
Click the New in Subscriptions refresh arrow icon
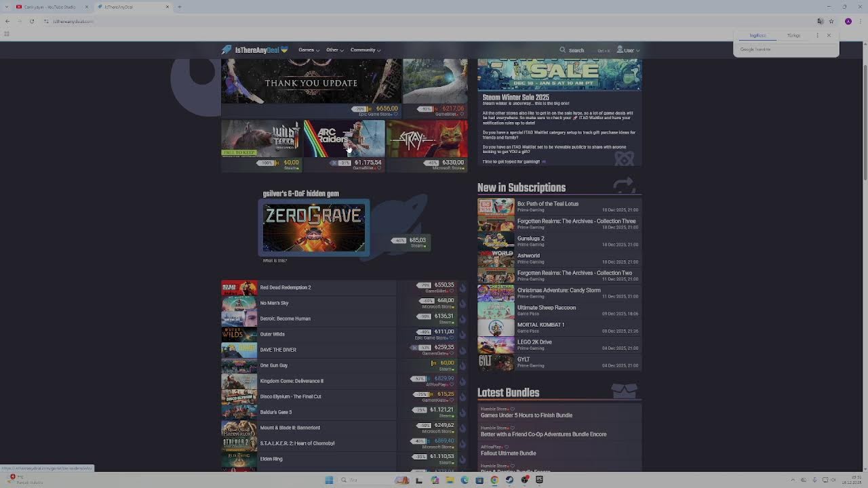point(624,184)
